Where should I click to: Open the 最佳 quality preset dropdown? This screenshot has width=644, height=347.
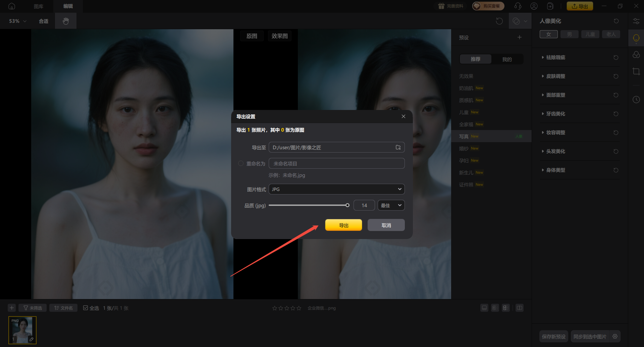tap(391, 206)
